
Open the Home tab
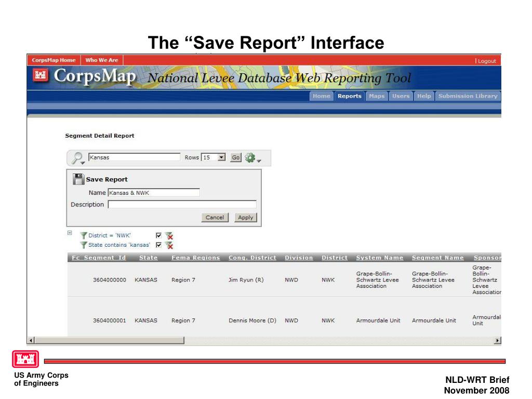click(321, 96)
